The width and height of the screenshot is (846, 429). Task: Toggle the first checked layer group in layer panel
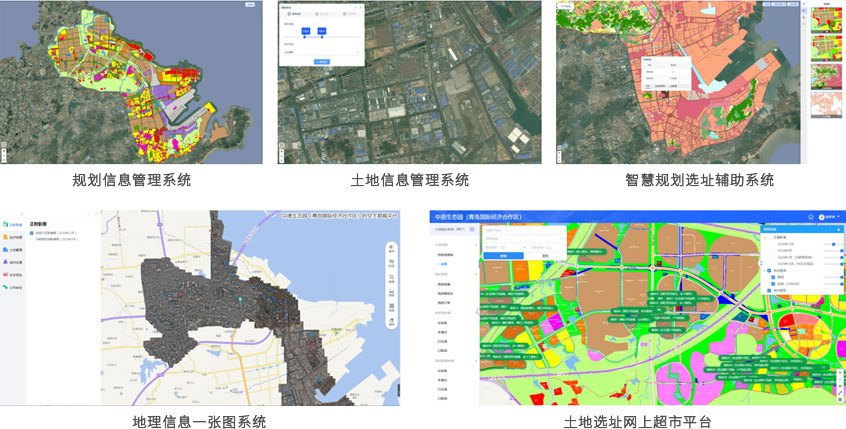[767, 270]
